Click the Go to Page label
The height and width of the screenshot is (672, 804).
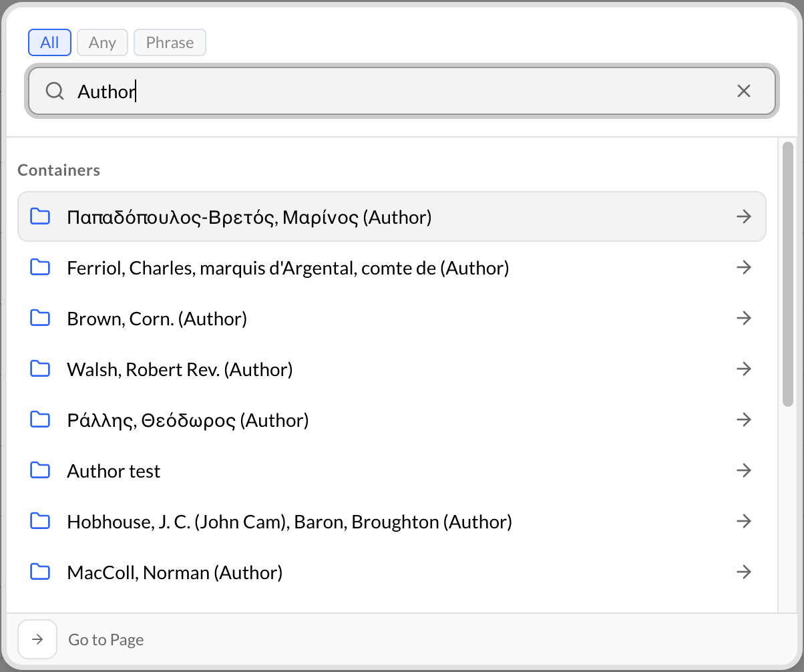point(106,640)
